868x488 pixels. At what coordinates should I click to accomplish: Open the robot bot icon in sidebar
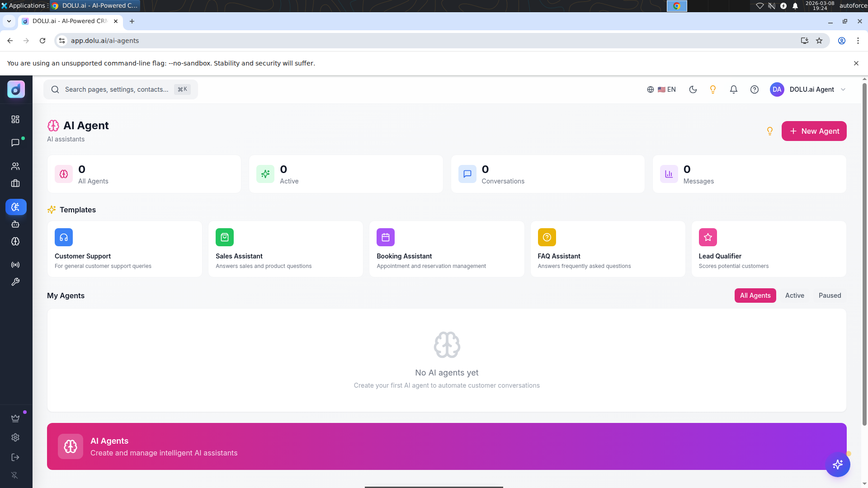[15, 224]
